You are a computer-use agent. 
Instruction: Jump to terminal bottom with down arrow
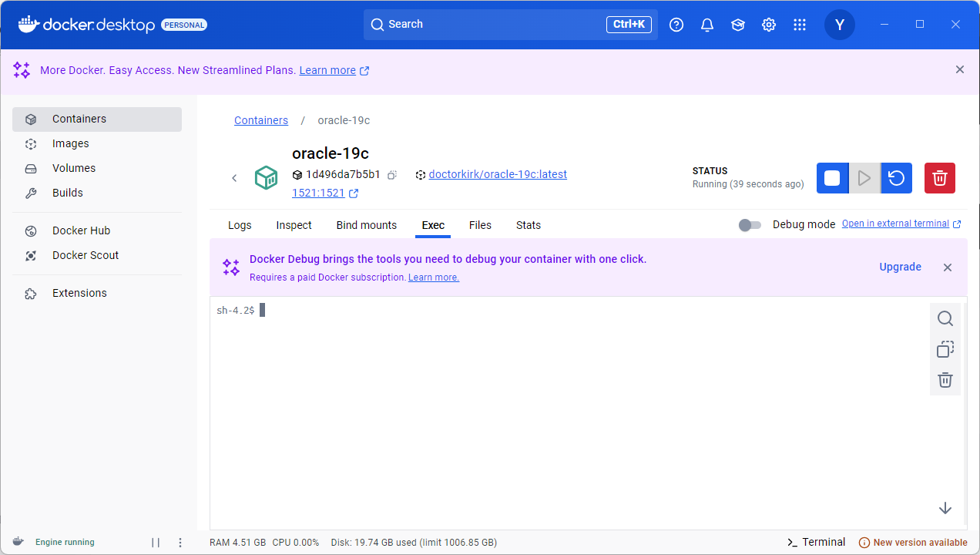[945, 508]
